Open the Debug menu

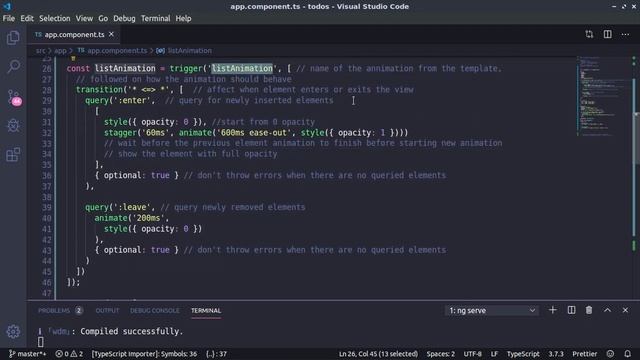[124, 18]
